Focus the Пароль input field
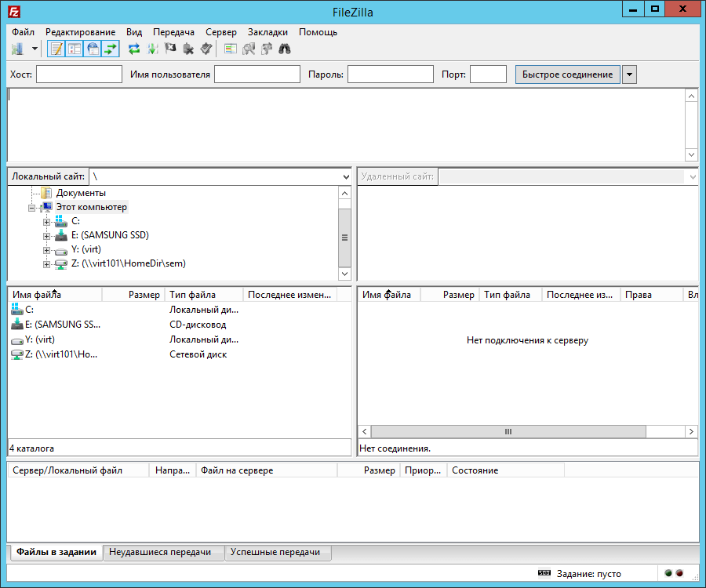 click(391, 74)
